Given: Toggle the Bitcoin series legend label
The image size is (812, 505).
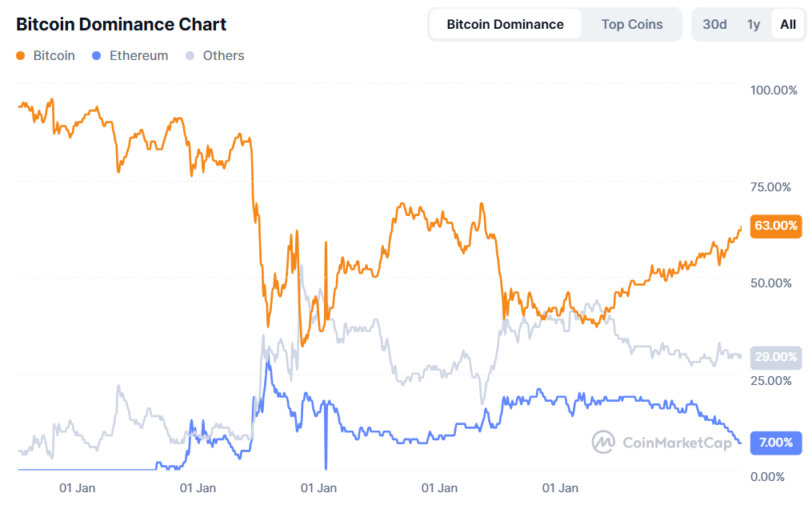Looking at the screenshot, I should [54, 56].
